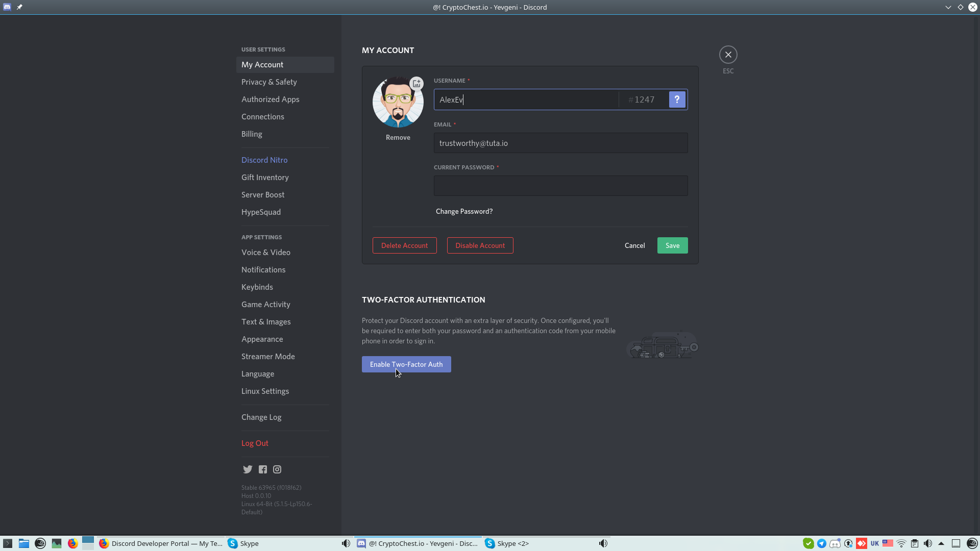
Task: Click the Instagram icon in sidebar
Action: pos(277,469)
